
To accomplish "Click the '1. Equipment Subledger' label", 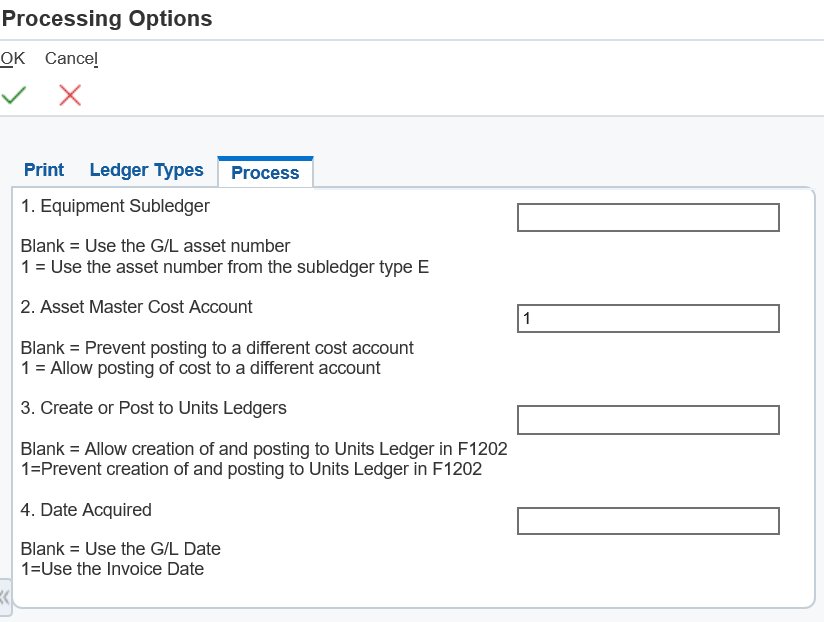I will click(115, 206).
